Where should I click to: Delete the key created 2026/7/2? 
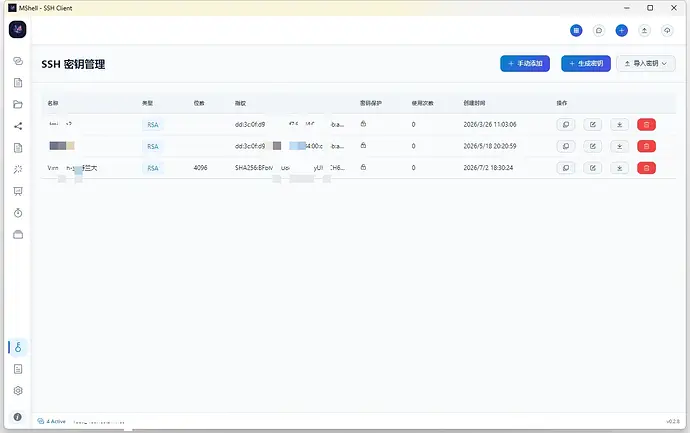click(x=646, y=168)
